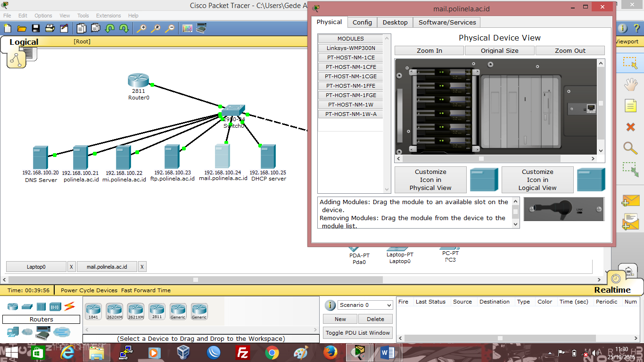Open the Config tab in device window
This screenshot has height=362, width=644.
tap(362, 22)
